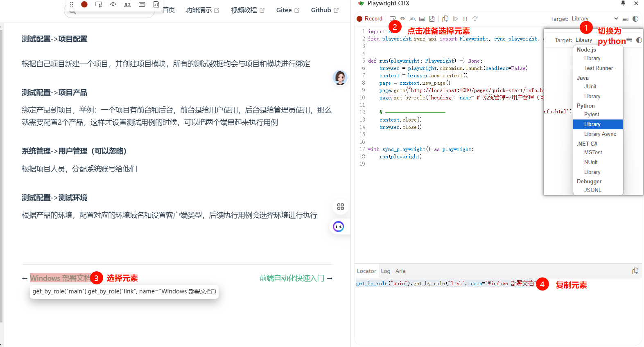Click heading 测试配置->测试环境

54,198
